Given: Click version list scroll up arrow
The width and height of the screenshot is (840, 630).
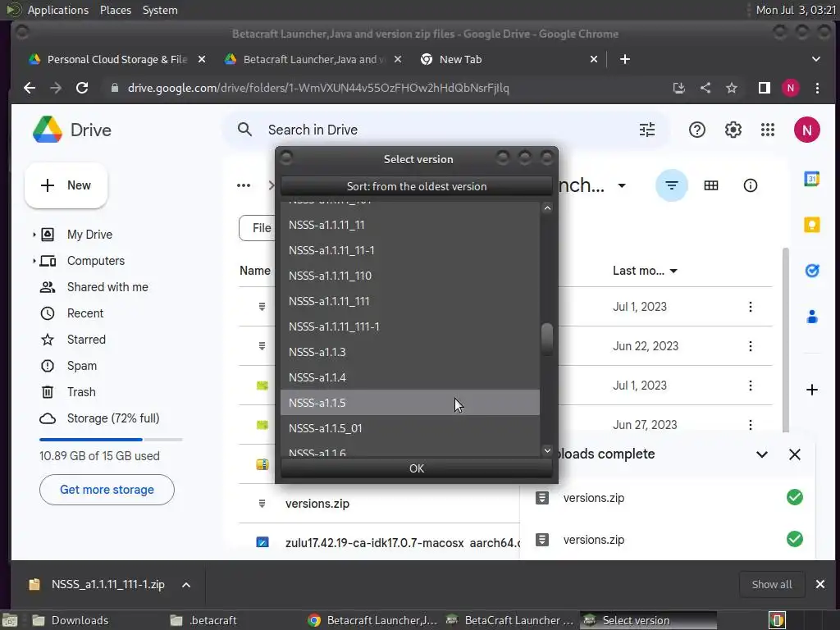Looking at the screenshot, I should [547, 208].
